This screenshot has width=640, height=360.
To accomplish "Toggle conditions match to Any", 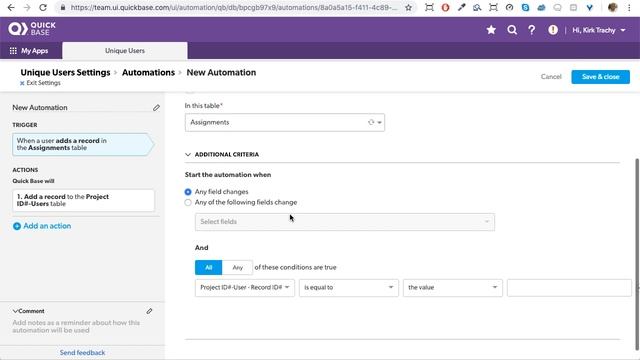I will tap(238, 267).
